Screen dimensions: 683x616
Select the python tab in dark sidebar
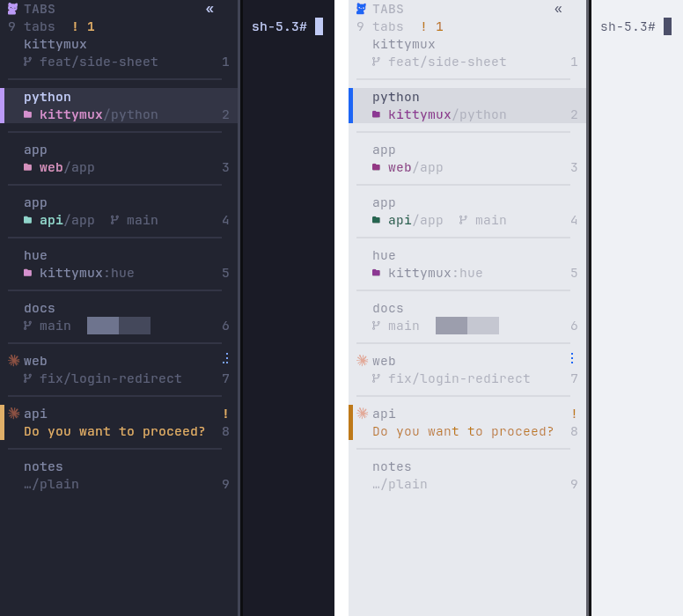coord(119,106)
